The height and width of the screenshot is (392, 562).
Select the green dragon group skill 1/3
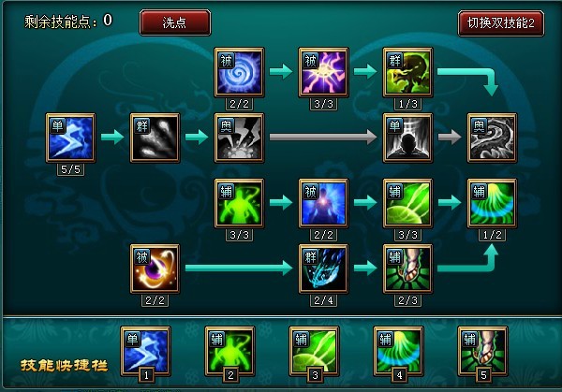(407, 72)
